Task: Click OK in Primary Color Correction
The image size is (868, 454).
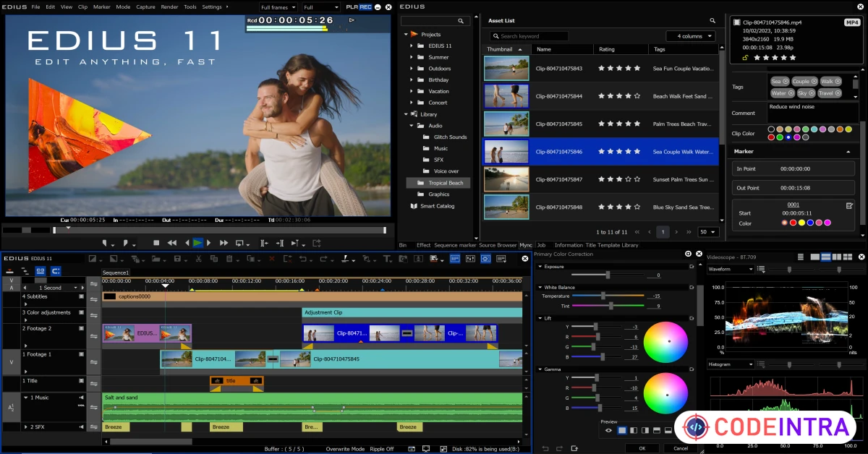Action: (642, 448)
